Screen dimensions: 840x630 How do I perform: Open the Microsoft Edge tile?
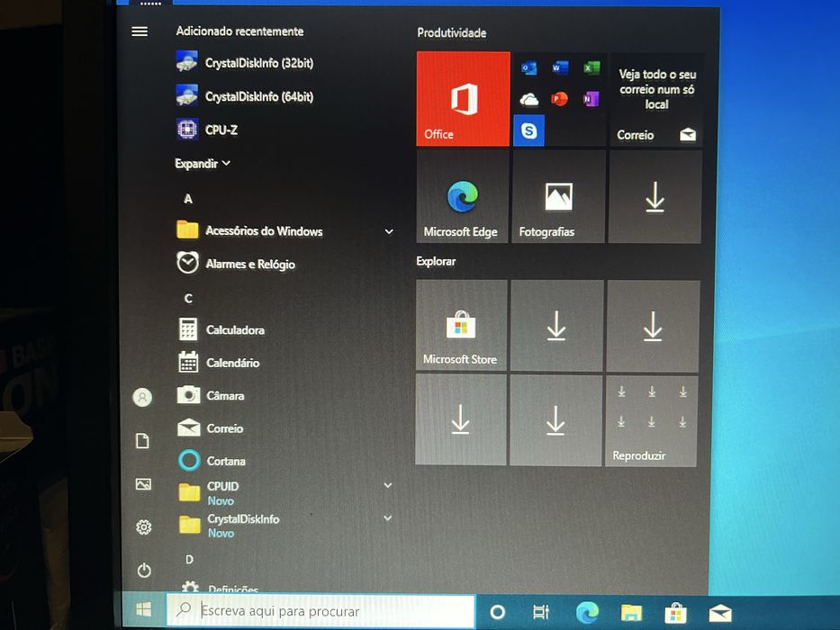tap(463, 196)
